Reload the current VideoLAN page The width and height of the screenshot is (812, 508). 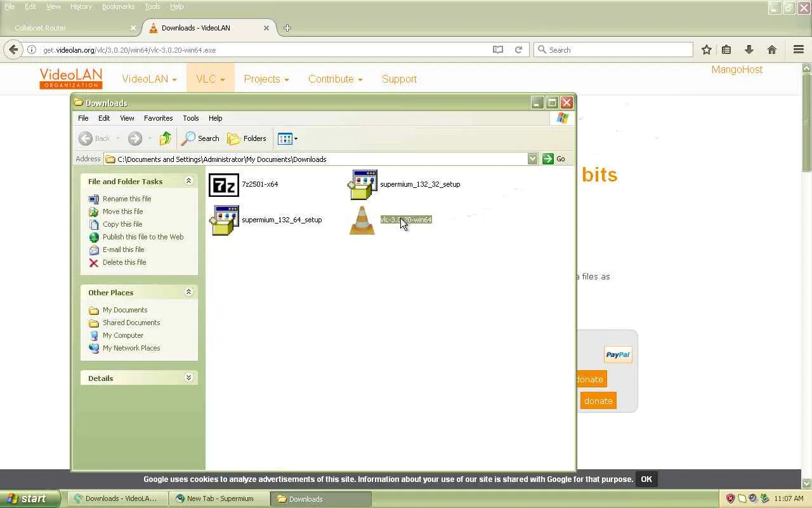(518, 50)
